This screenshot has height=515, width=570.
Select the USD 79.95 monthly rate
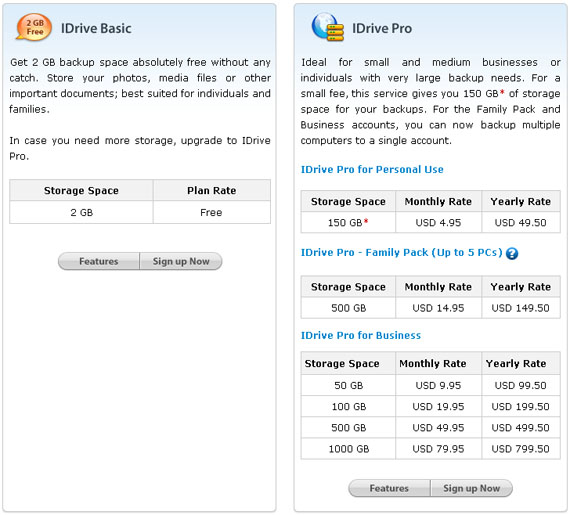pos(438,449)
